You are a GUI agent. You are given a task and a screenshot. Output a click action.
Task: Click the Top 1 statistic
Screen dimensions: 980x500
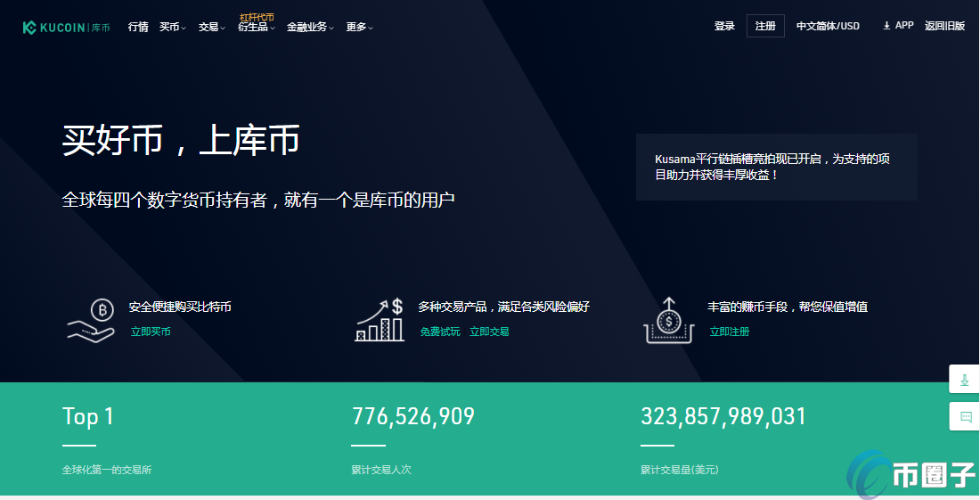coord(88,416)
